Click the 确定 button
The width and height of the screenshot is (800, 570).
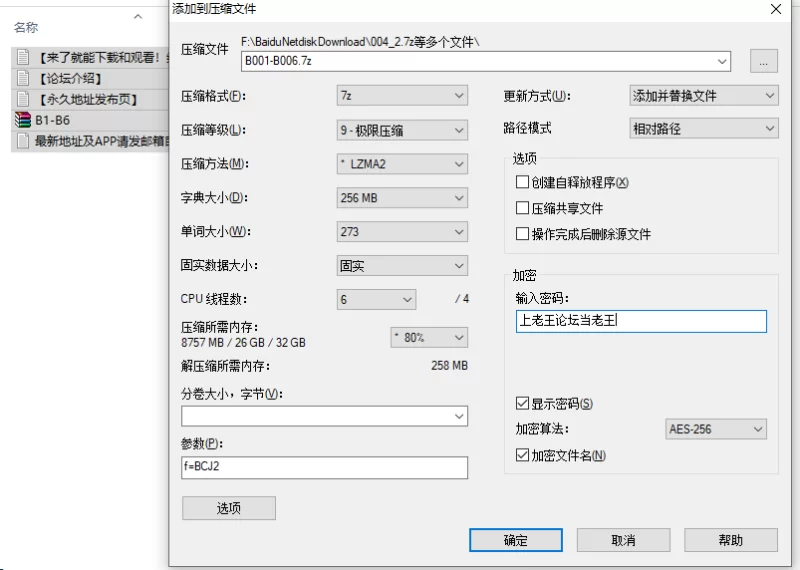pos(516,540)
